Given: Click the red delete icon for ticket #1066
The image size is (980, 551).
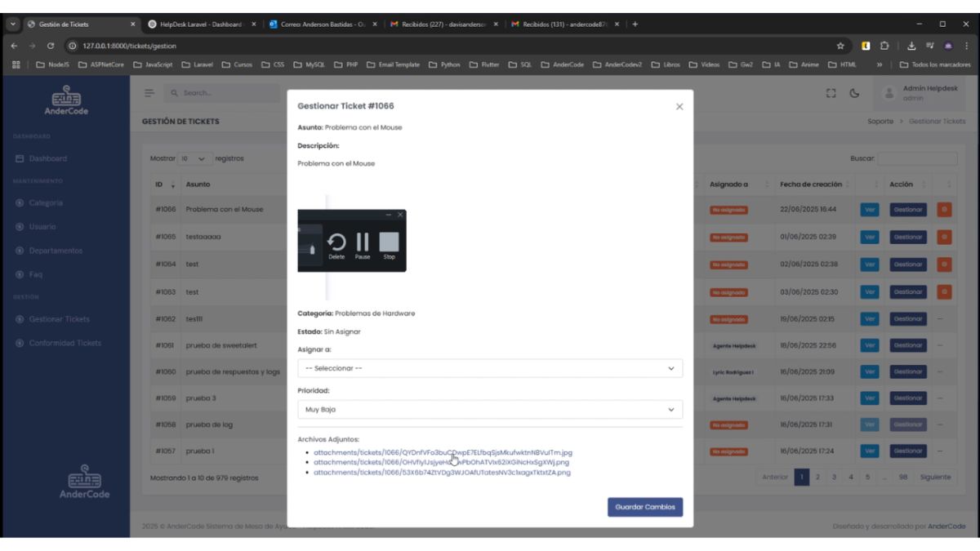Looking at the screenshot, I should (945, 210).
